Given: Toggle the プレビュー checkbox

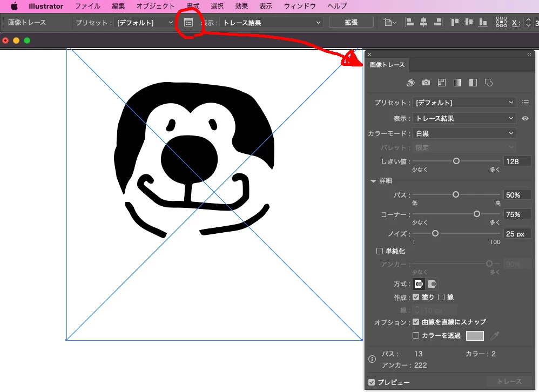Looking at the screenshot, I should (372, 382).
